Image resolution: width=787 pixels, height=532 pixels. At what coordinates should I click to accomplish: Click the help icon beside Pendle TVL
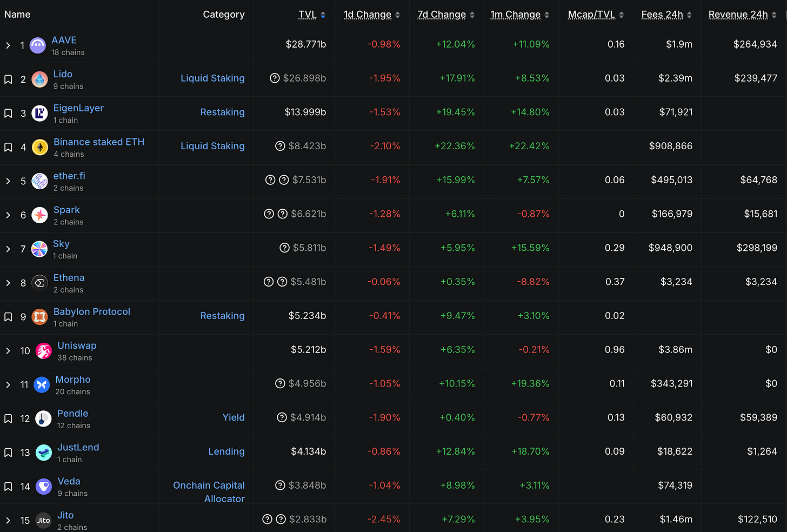tap(282, 417)
